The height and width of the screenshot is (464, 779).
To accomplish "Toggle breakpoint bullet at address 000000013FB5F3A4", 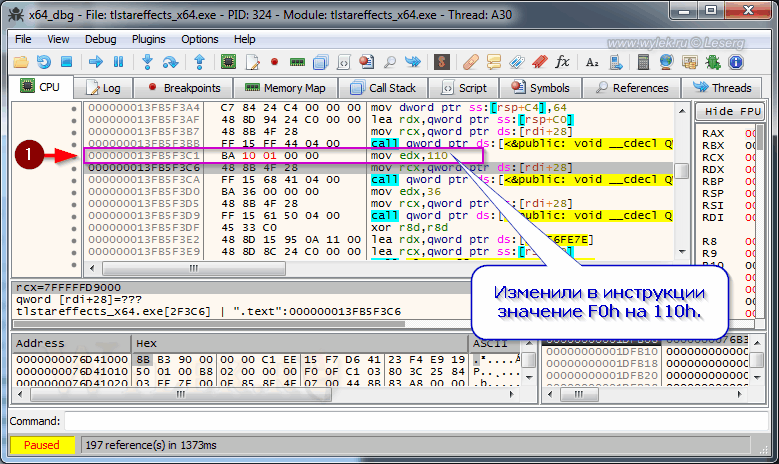I will point(74,108).
